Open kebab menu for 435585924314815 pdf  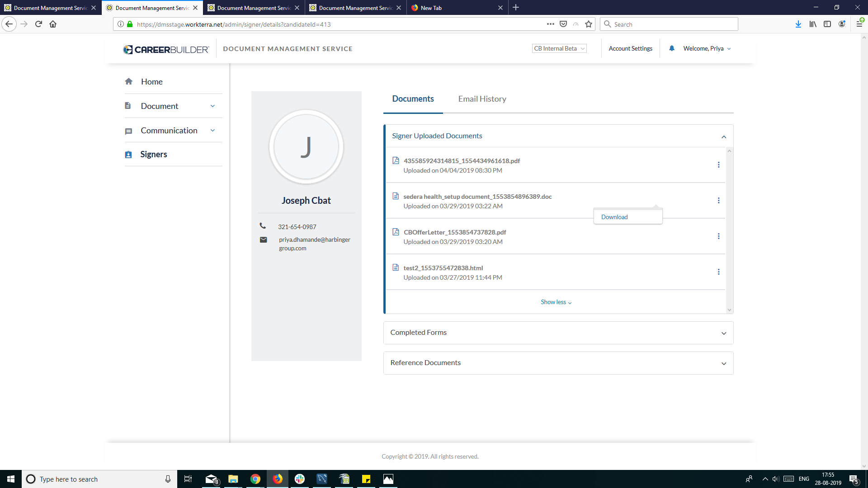[x=718, y=165]
